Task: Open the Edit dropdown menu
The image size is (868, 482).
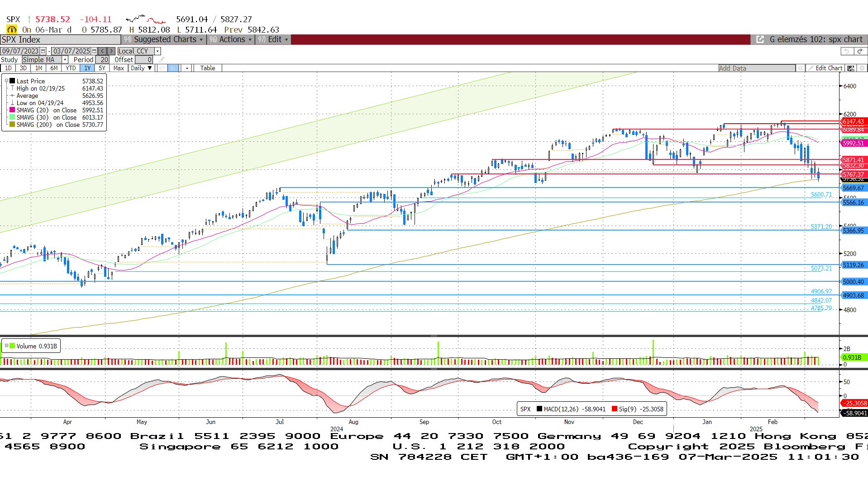Action: pos(273,39)
